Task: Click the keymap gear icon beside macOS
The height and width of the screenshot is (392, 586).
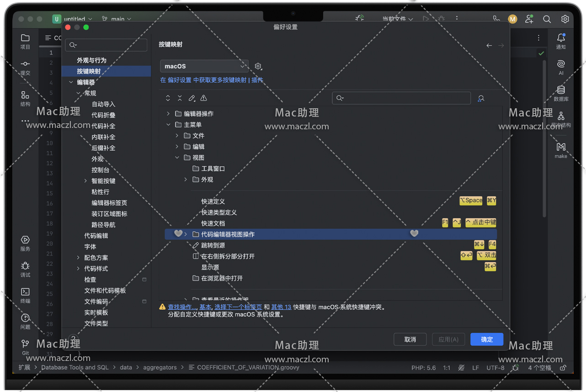Action: 258,66
